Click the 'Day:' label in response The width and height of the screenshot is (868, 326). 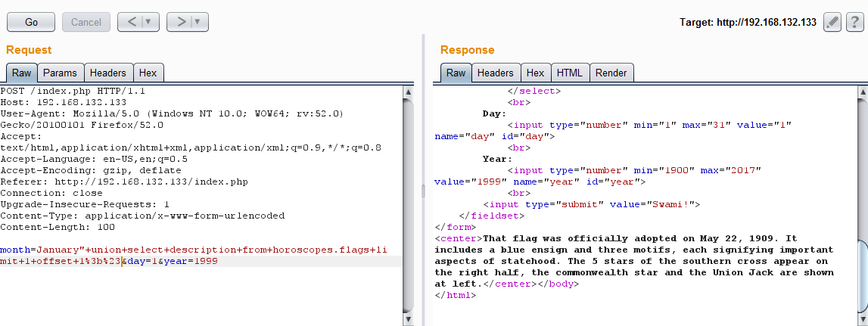[x=494, y=113]
